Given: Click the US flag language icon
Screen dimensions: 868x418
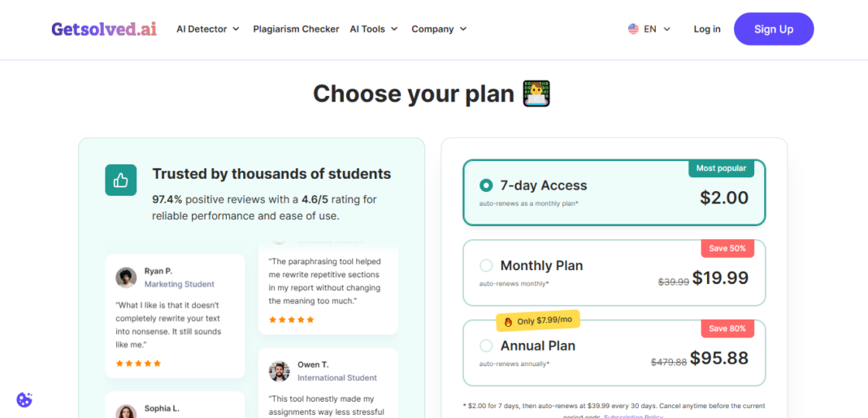Looking at the screenshot, I should (x=633, y=28).
